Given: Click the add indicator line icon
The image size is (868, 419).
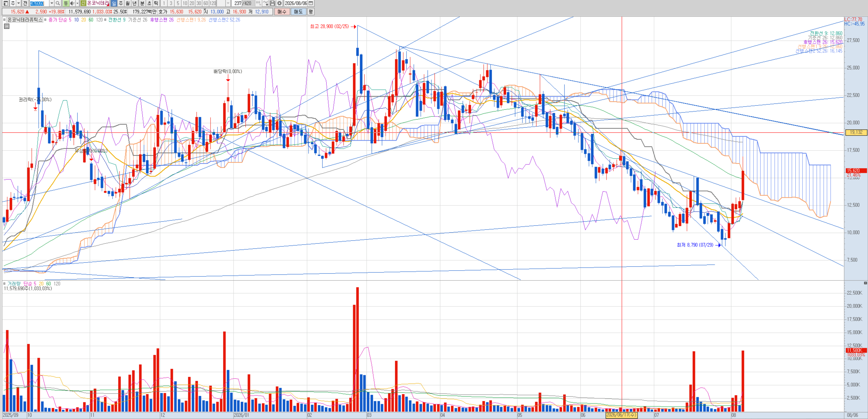Looking at the screenshot, I should coord(265,3).
